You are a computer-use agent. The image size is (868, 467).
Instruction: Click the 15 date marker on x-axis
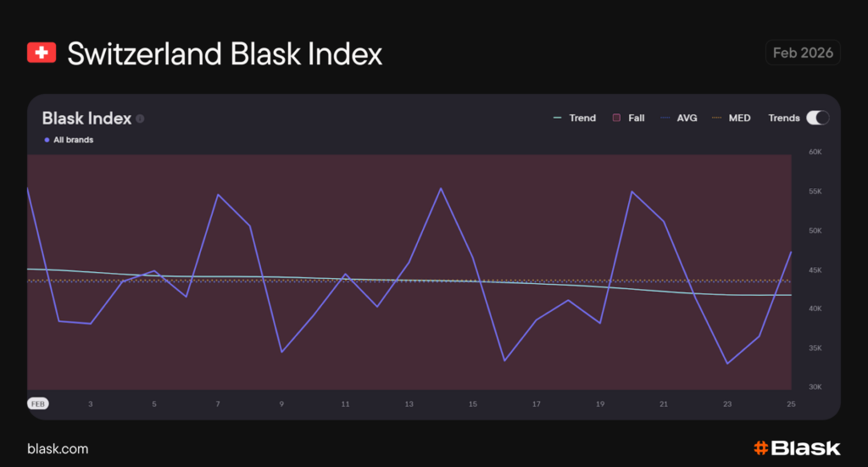(x=473, y=404)
